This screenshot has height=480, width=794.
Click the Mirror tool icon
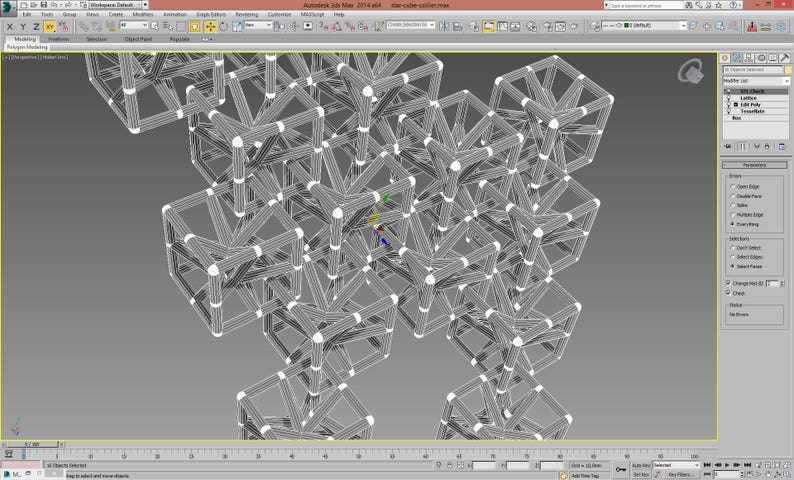pyautogui.click(x=444, y=26)
